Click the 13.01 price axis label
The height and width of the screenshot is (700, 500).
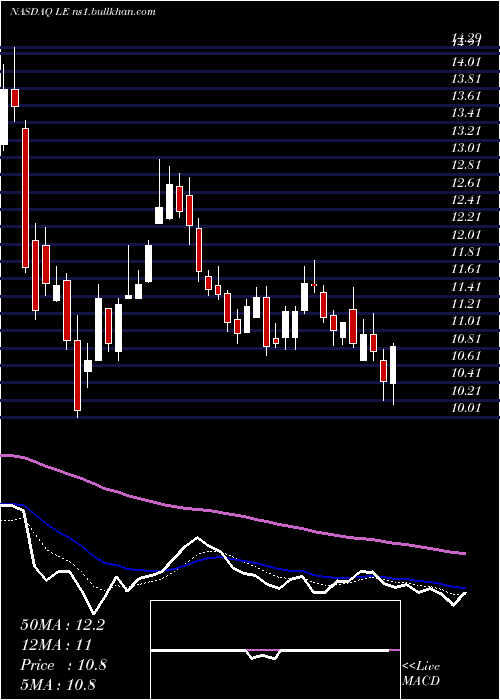(x=466, y=148)
